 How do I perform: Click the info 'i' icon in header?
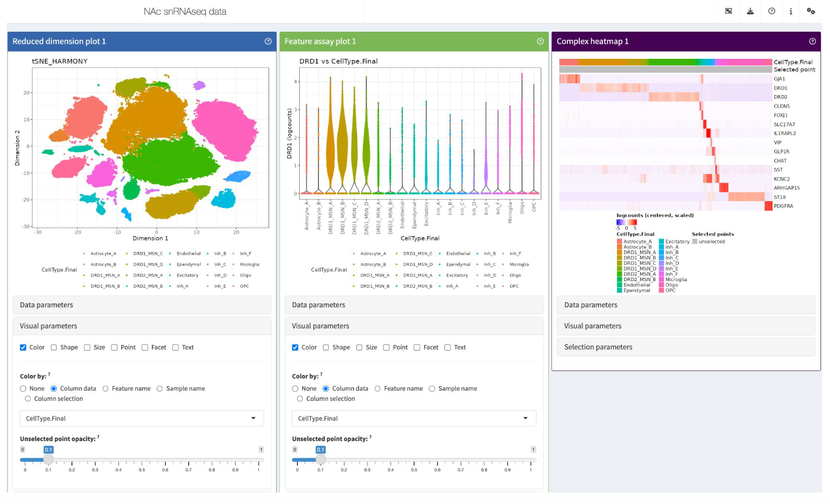click(791, 11)
